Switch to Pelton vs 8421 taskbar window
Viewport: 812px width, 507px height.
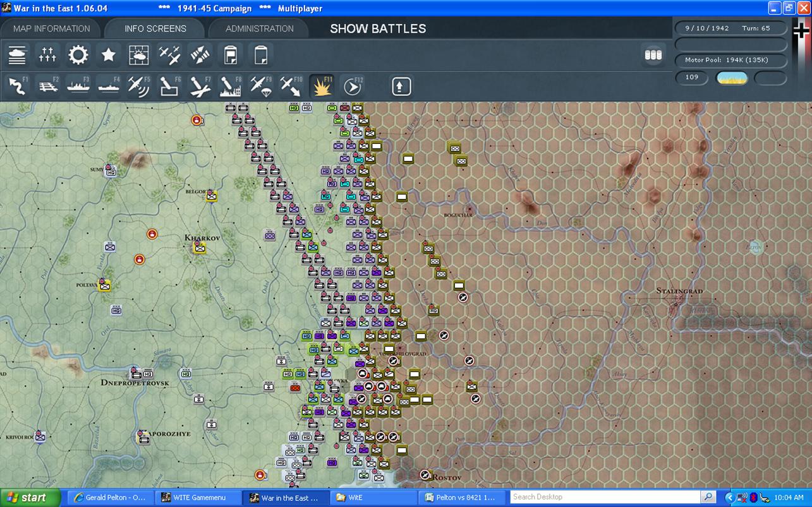coord(463,498)
